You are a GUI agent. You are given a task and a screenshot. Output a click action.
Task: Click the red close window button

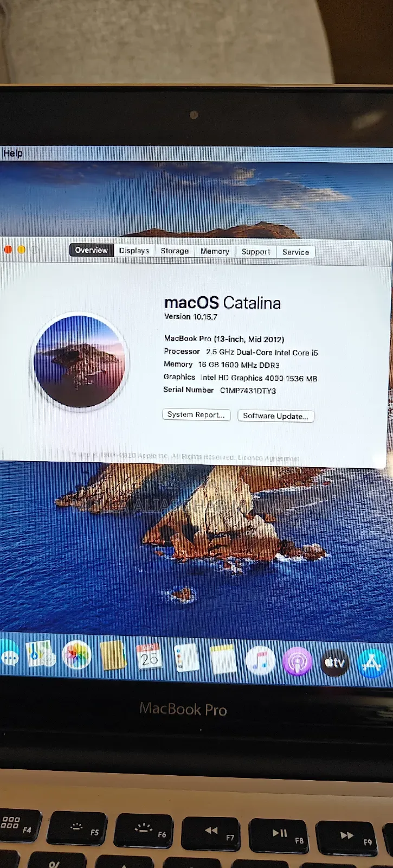[x=8, y=249]
